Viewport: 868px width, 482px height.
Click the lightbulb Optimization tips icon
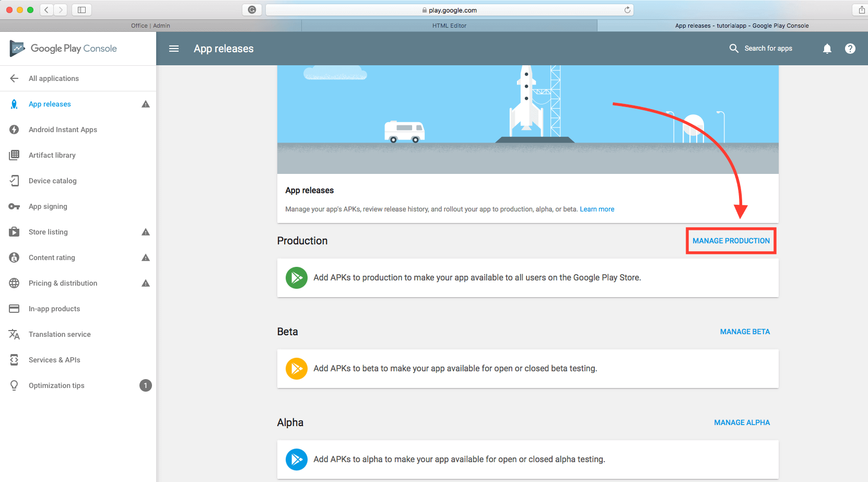pyautogui.click(x=14, y=385)
